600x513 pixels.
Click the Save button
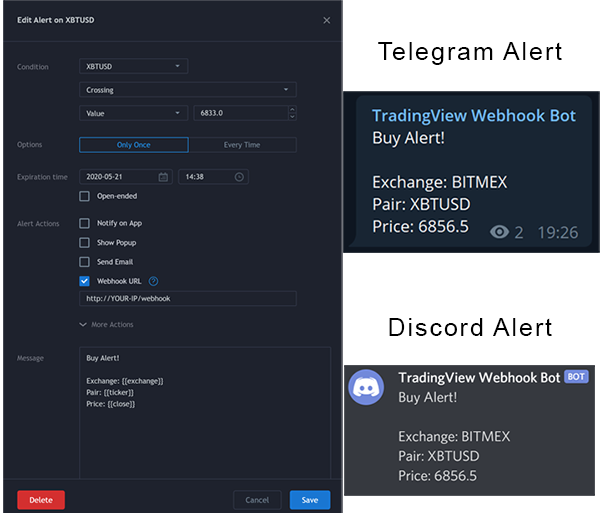pos(310,500)
